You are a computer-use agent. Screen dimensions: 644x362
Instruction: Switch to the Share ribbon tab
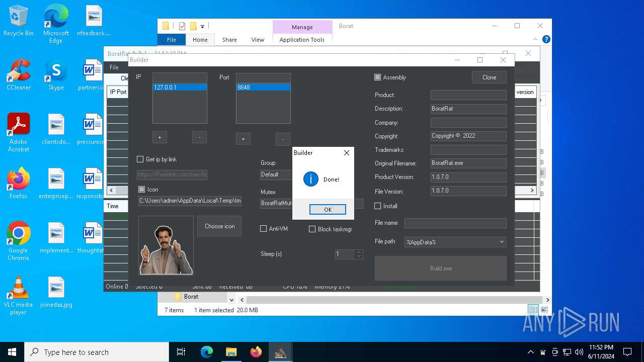229,40
